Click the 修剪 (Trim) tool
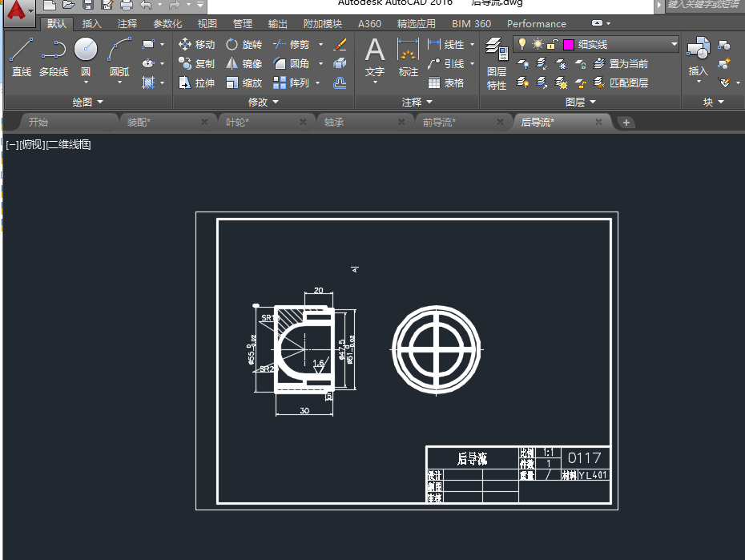745x560 pixels. (292, 44)
